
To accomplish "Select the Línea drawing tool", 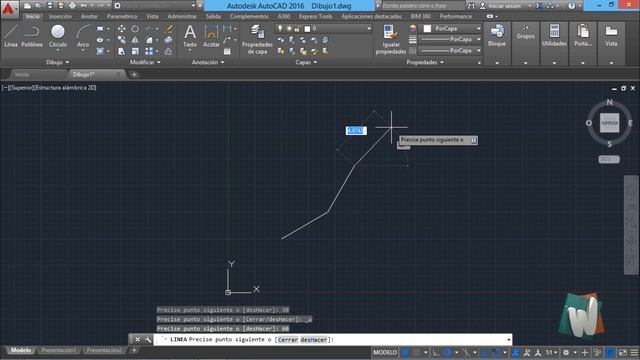I will pyautogui.click(x=11, y=36).
